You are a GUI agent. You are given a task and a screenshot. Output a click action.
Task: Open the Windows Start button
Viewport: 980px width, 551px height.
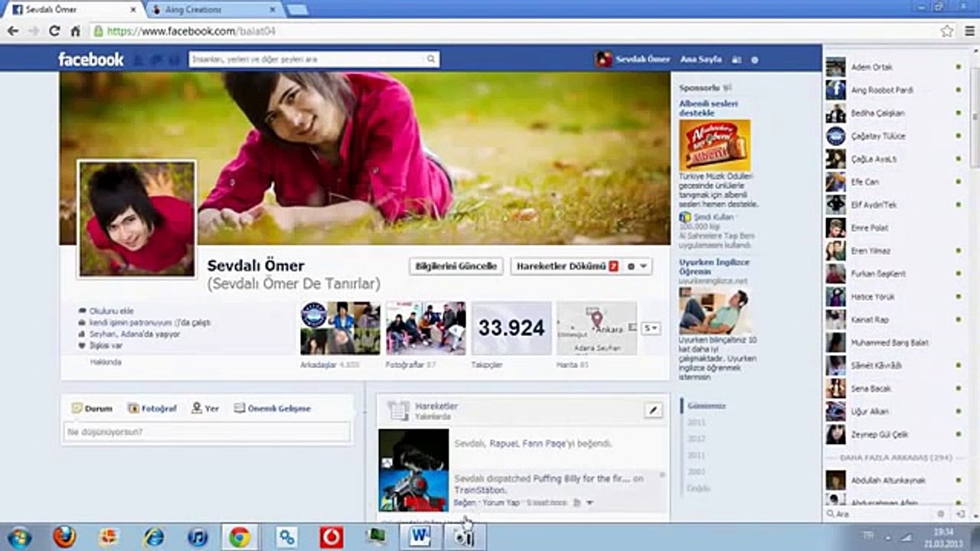coord(18,537)
